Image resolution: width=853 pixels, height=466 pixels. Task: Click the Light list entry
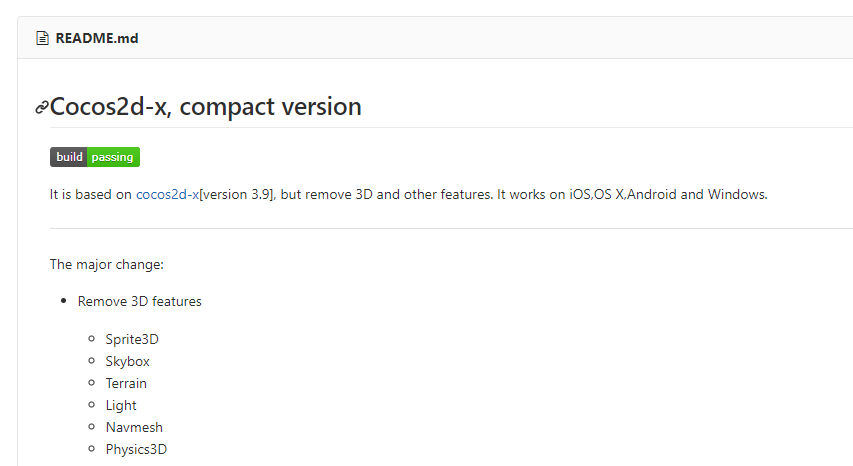(121, 405)
